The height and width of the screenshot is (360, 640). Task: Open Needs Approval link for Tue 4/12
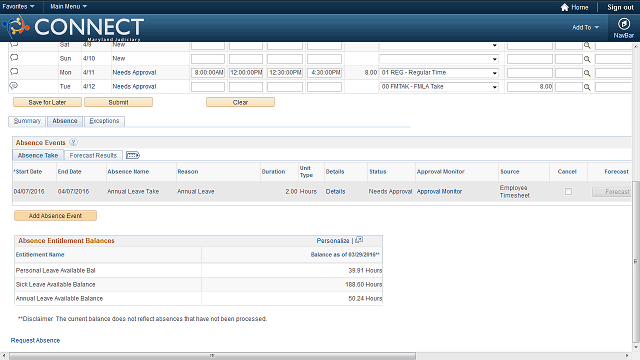[134, 87]
